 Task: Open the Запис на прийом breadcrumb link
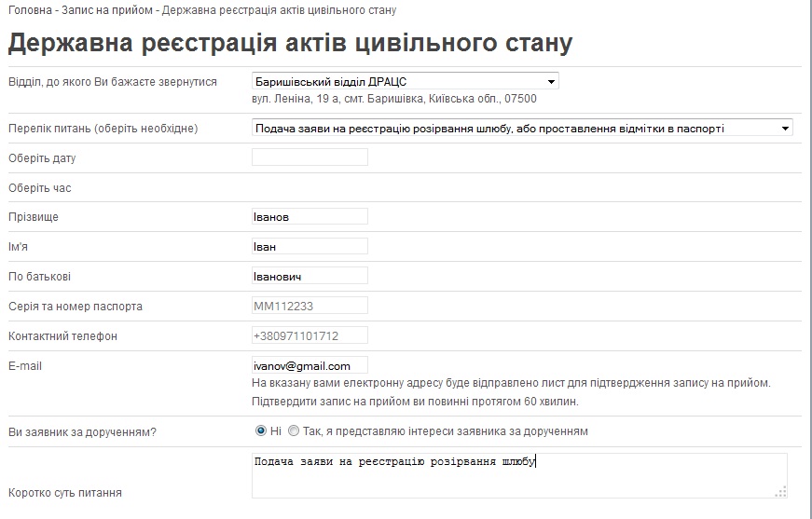coord(107,10)
